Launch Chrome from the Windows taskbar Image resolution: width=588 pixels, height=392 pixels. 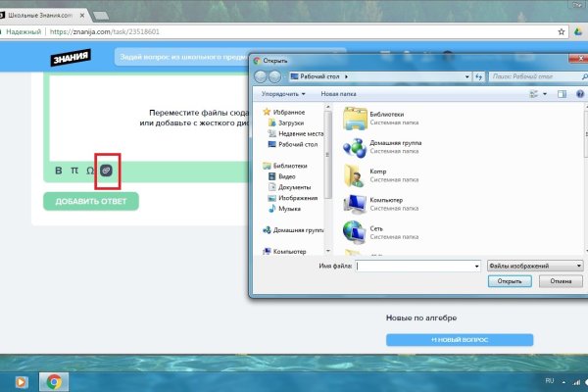pyautogui.click(x=53, y=381)
